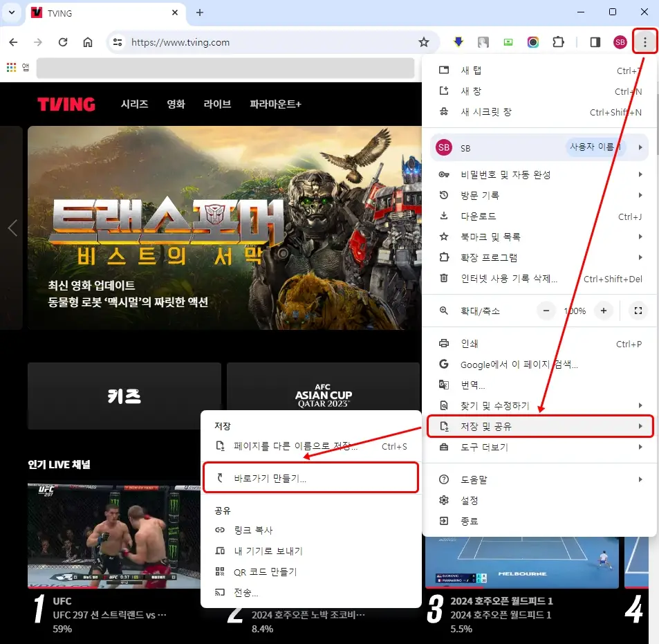Click the browser home icon
The height and width of the screenshot is (644, 659).
(x=88, y=42)
